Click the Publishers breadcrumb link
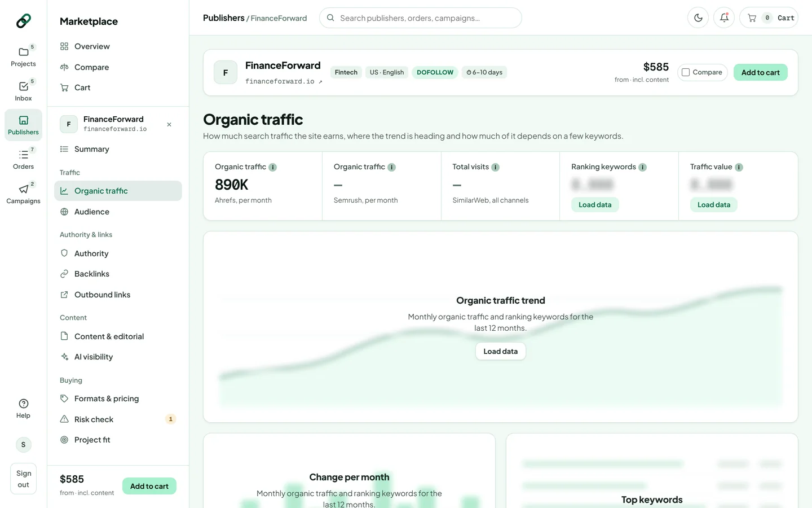 223,18
